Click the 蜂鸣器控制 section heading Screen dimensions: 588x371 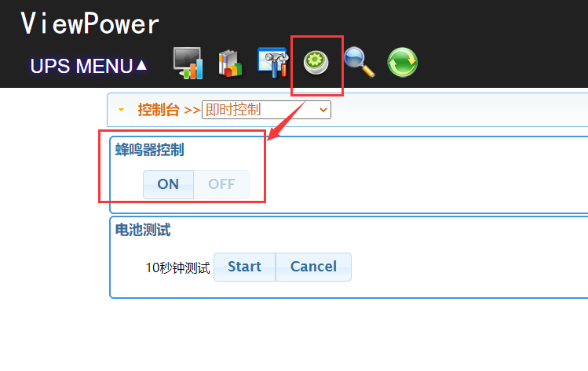[150, 150]
